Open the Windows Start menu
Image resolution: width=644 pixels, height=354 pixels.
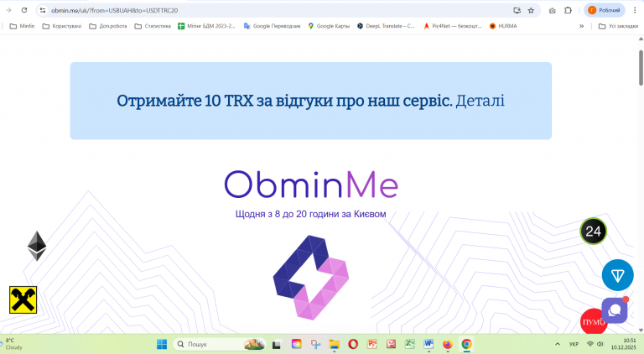click(162, 344)
